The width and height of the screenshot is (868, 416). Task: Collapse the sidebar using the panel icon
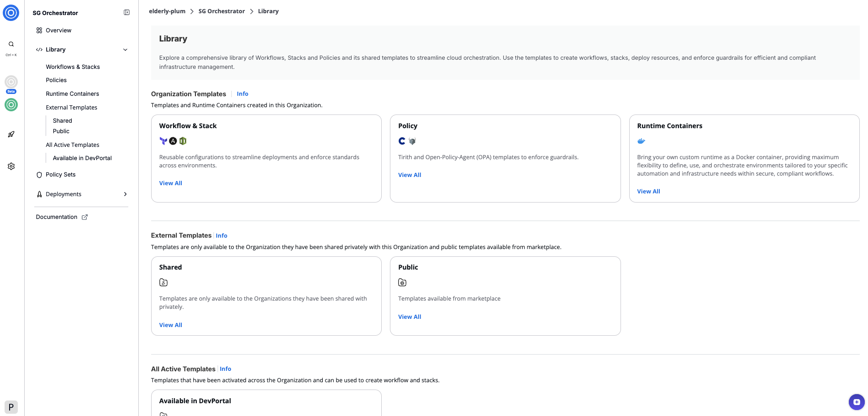coord(126,13)
